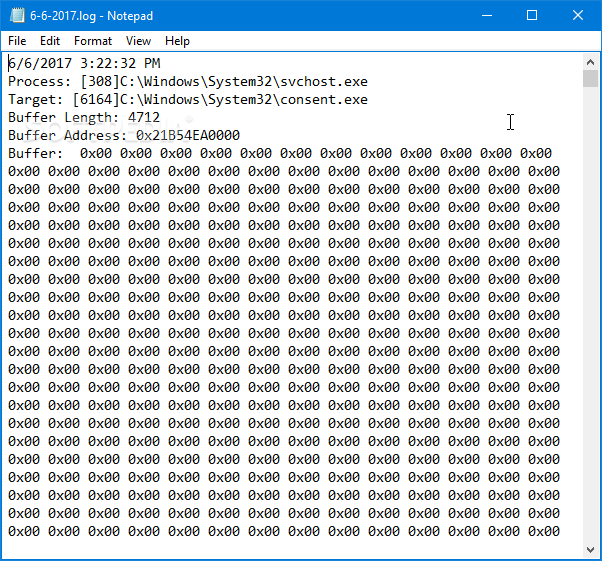The width and height of the screenshot is (602, 561).
Task: Click the Buffer Length: 4712 line
Action: 84,117
